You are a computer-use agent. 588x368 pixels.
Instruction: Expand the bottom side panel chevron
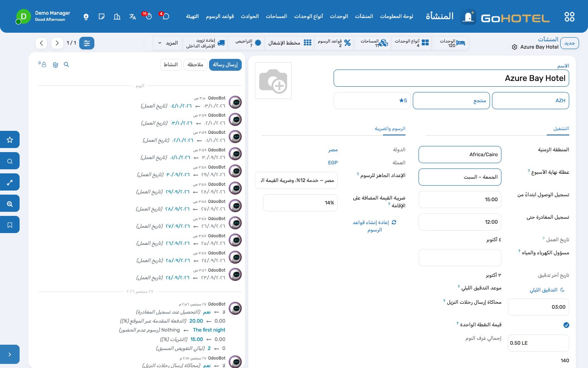pyautogui.click(x=10, y=355)
